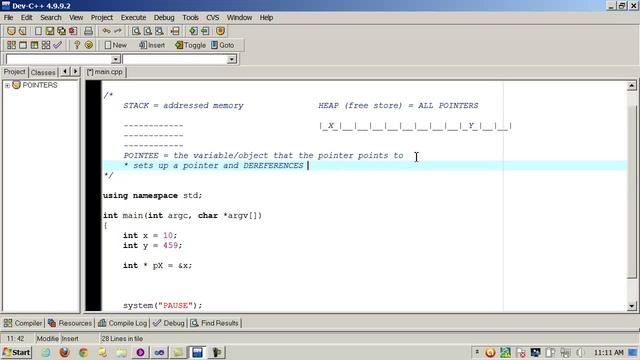Click the Compile and Run toolbar icon

pyautogui.click(x=34, y=45)
